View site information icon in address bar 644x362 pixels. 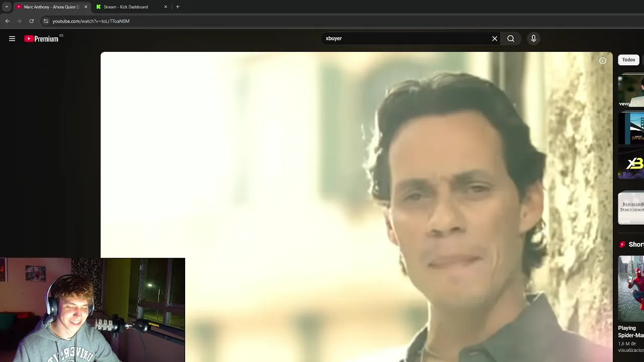(46, 21)
